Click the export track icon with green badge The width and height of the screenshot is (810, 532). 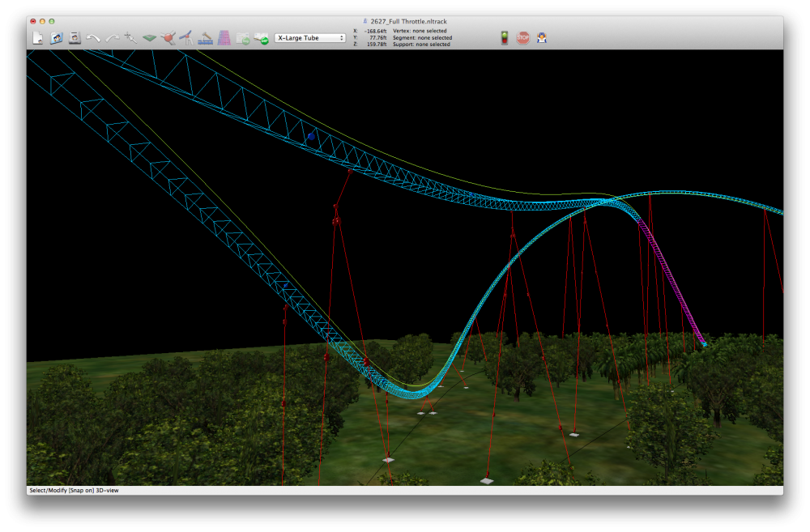tap(262, 37)
